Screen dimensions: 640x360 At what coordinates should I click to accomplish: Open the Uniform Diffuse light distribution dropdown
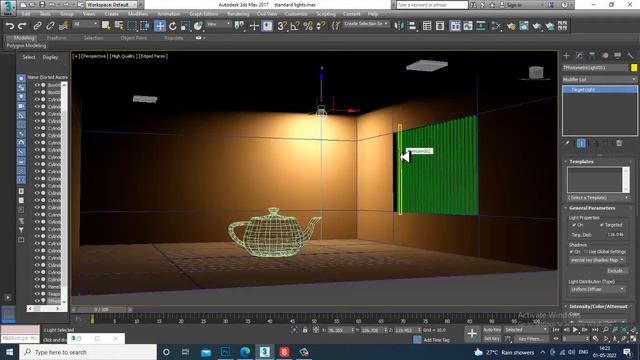tap(597, 289)
